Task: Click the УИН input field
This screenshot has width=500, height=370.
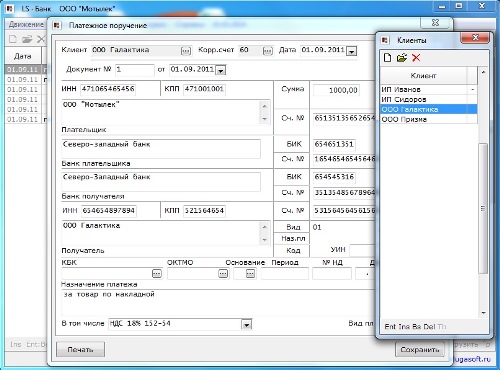Action: (x=363, y=250)
